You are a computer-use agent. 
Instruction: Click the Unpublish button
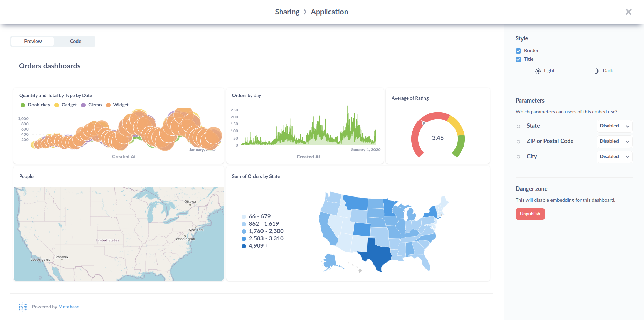tap(530, 214)
